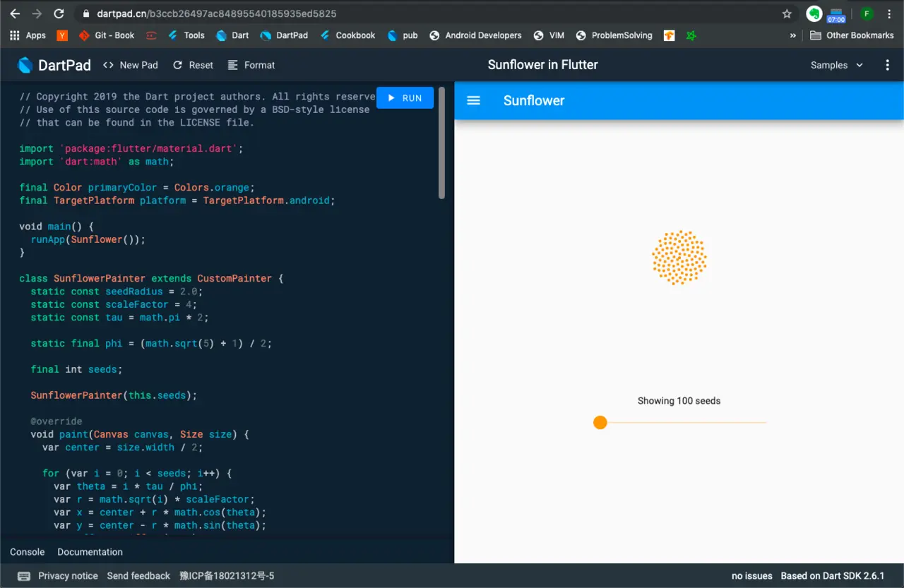Click the 'no issues' status text

(x=751, y=576)
